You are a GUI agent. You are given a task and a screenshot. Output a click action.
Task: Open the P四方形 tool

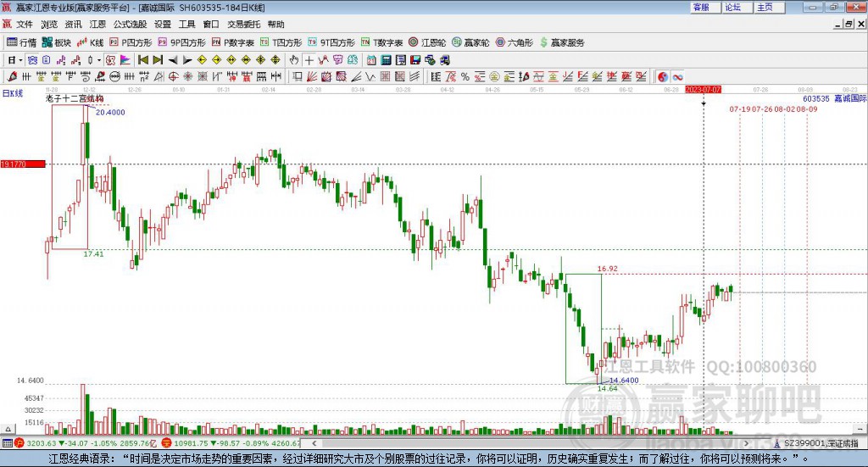131,42
